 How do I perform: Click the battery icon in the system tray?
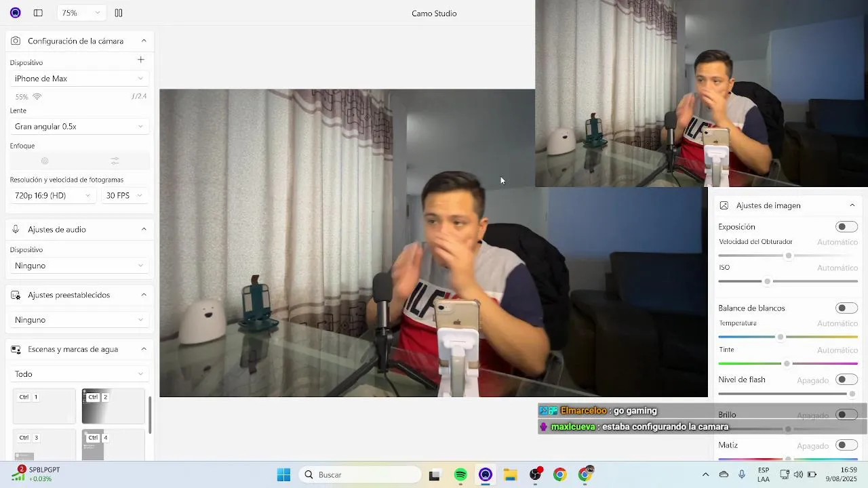(812, 475)
